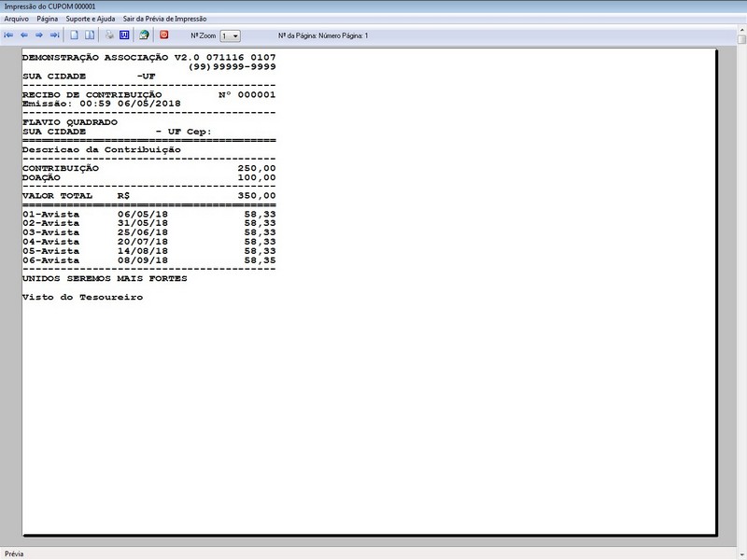Viewport: 747px width, 560px height.
Task: Click the 'DOAÇÃO' line item
Action: tap(149, 177)
